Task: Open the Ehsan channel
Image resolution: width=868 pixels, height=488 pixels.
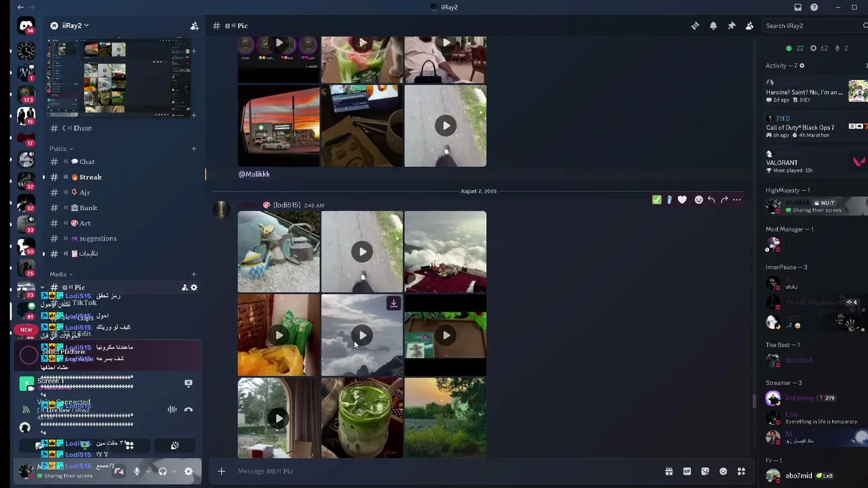Action: tap(122, 128)
